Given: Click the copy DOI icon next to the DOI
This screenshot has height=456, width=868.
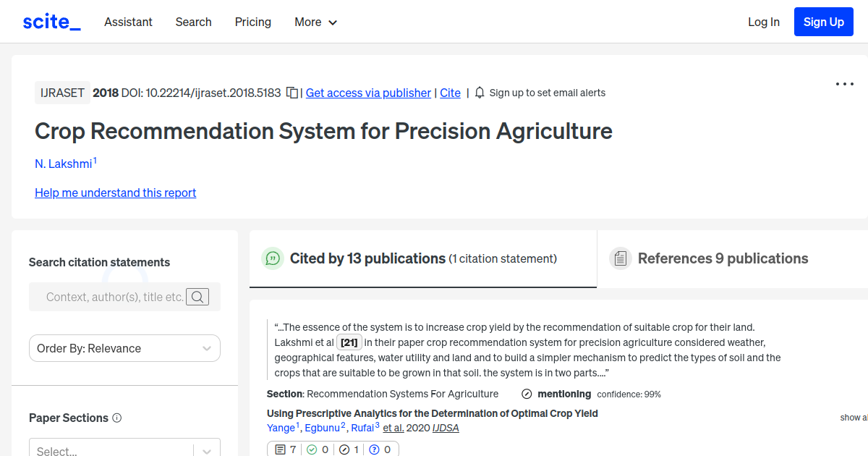Looking at the screenshot, I should 292,93.
